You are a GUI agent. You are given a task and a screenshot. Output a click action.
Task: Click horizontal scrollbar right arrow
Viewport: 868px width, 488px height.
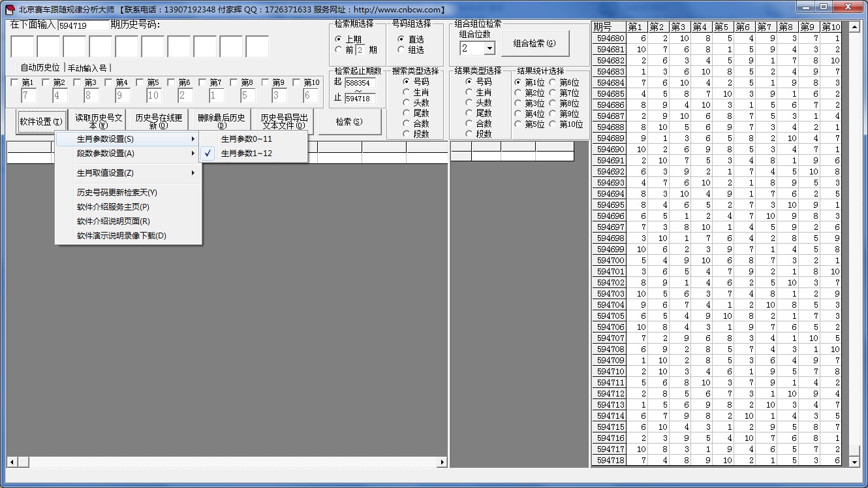(442, 462)
